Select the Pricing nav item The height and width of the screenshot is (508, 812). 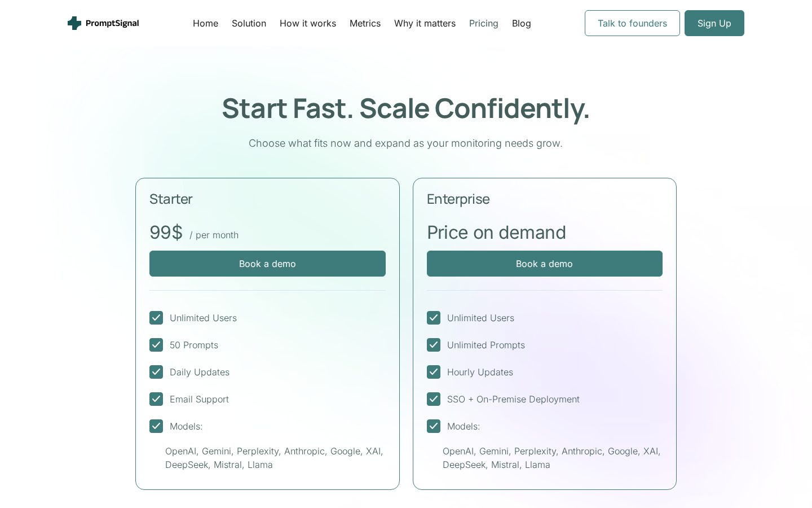click(x=484, y=23)
